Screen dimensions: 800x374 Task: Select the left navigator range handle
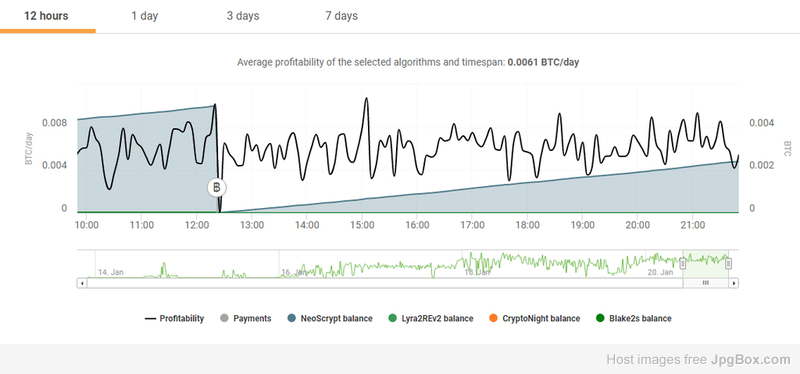point(683,263)
